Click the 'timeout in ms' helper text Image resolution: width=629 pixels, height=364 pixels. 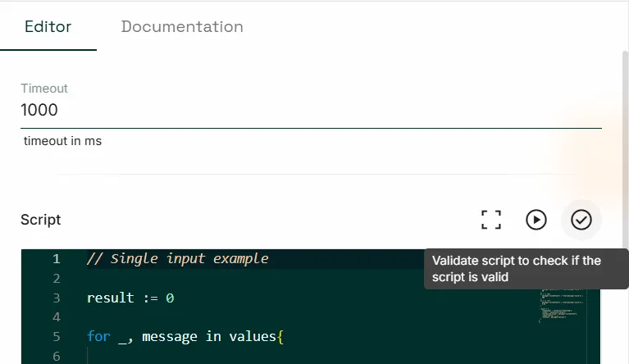click(x=62, y=141)
